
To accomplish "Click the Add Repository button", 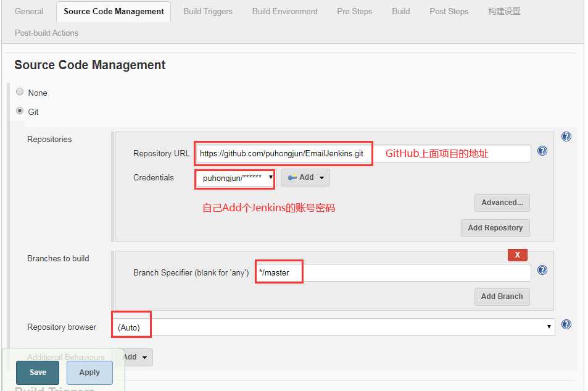I will tap(495, 228).
